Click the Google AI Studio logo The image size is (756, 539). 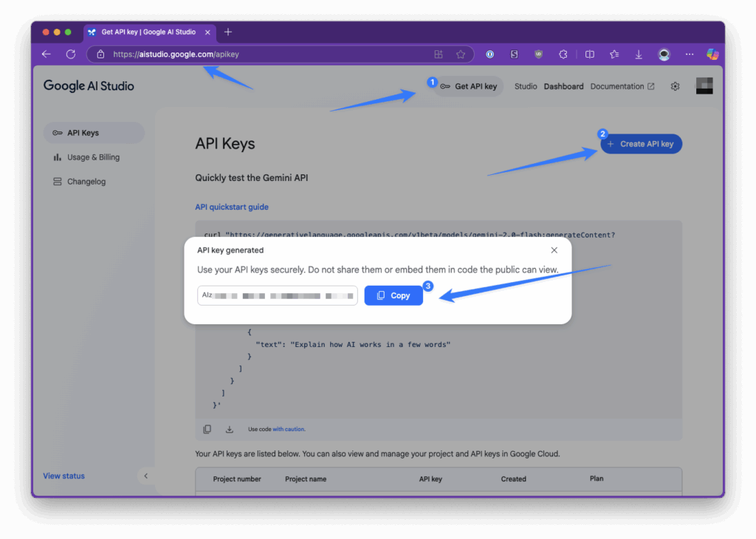point(89,86)
